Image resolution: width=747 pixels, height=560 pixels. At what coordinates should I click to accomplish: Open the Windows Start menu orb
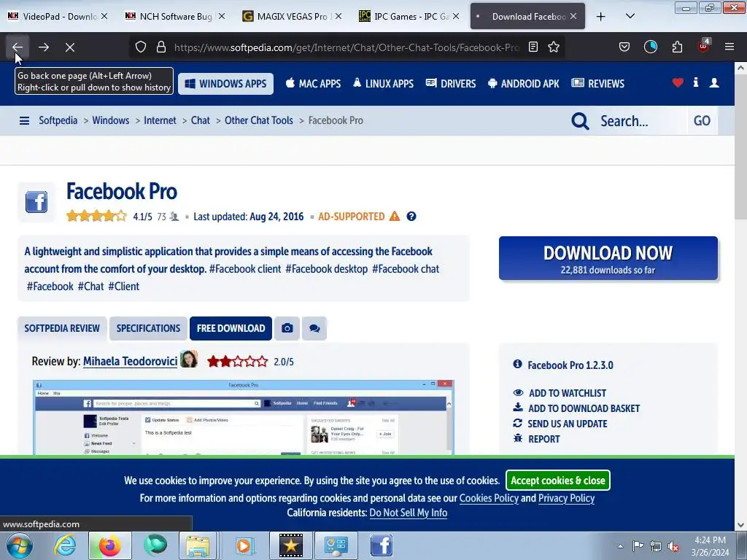click(x=20, y=545)
